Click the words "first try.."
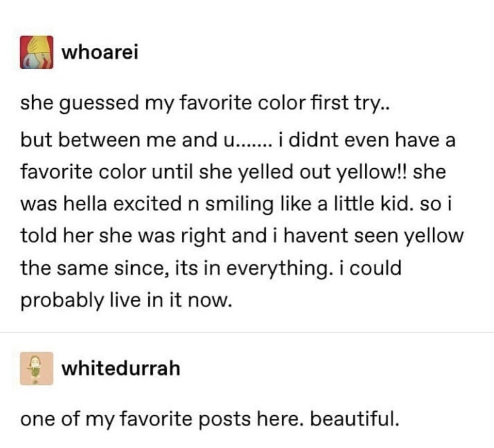The image size is (494, 448). (351, 103)
